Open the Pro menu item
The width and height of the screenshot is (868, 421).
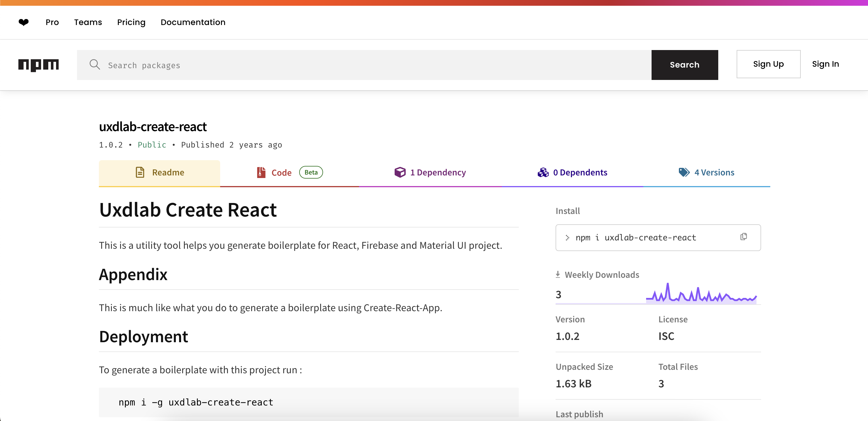point(52,22)
